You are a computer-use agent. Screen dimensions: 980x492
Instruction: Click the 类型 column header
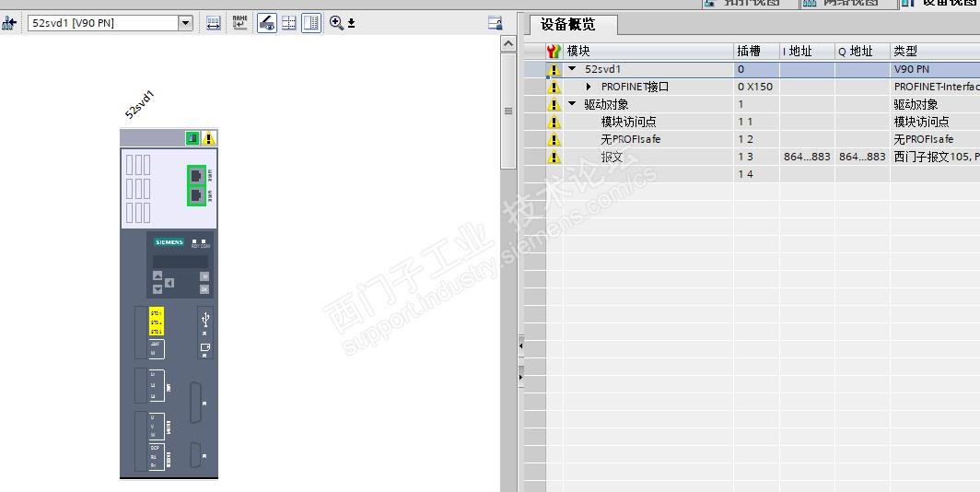pyautogui.click(x=905, y=52)
